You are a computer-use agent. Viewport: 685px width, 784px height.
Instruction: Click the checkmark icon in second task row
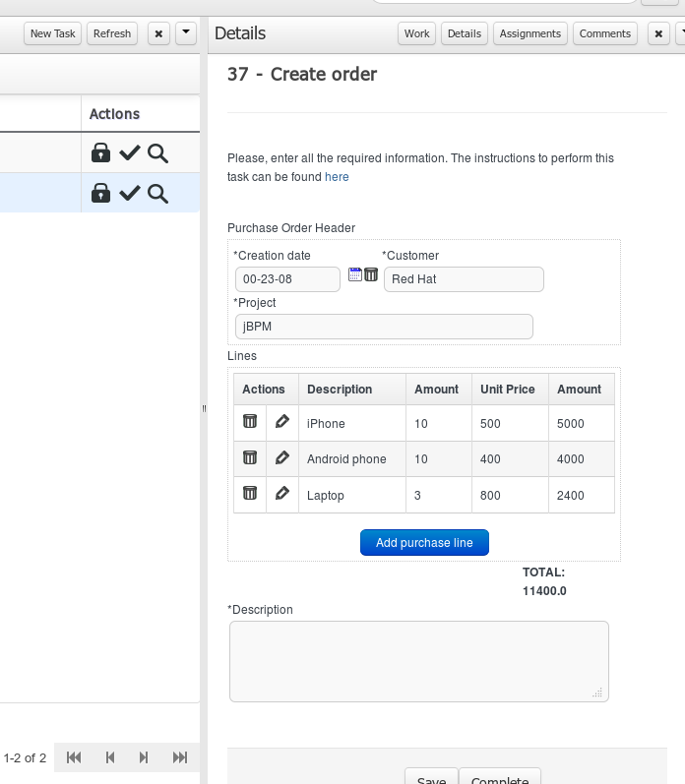pos(130,193)
